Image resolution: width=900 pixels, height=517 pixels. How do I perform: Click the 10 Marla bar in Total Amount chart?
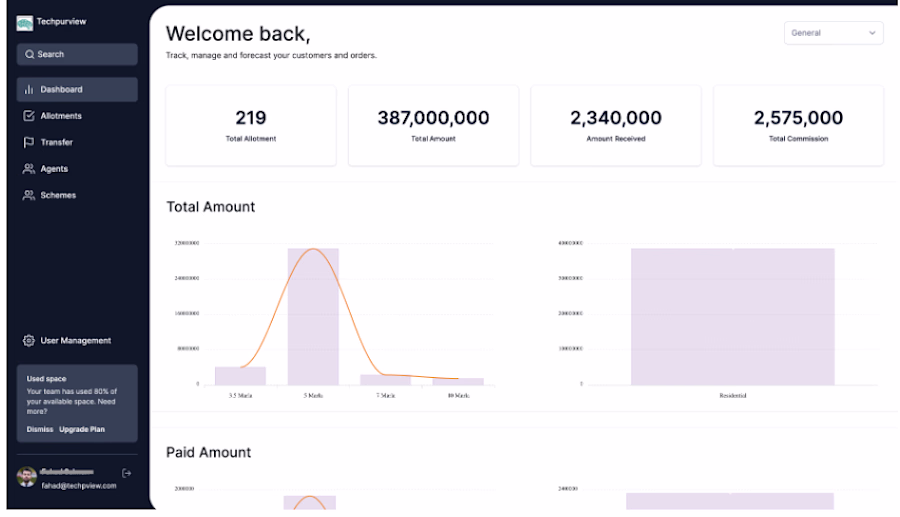(x=458, y=382)
